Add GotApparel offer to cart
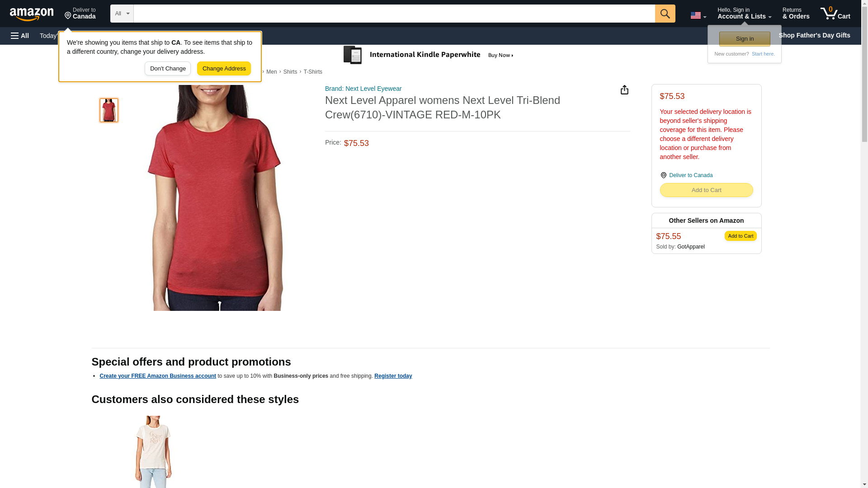Screen dimensions: 868x488 (x=740, y=236)
